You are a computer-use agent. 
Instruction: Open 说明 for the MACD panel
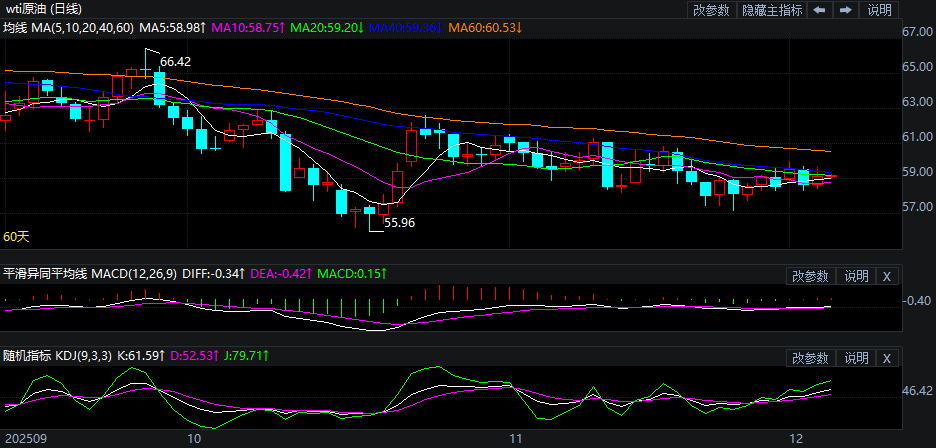point(857,276)
